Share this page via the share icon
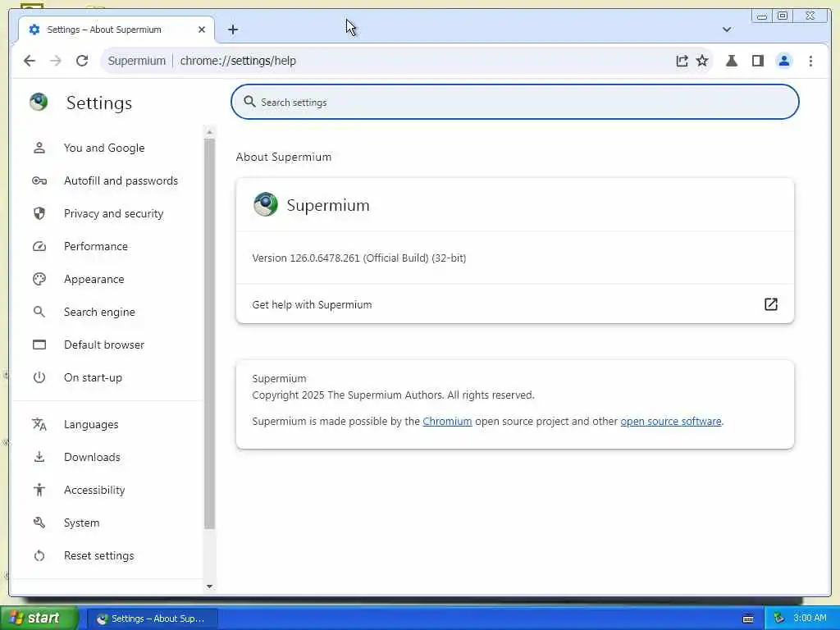 682,61
